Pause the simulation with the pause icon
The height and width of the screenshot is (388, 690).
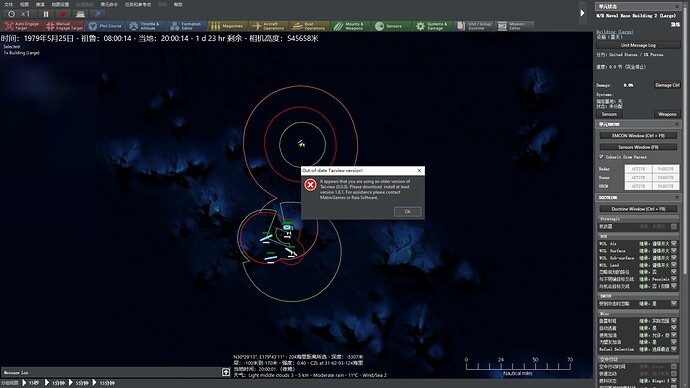coord(46,14)
